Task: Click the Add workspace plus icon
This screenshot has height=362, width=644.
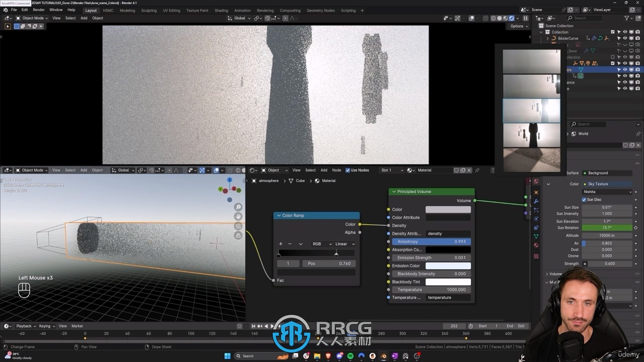Action: 362,10
